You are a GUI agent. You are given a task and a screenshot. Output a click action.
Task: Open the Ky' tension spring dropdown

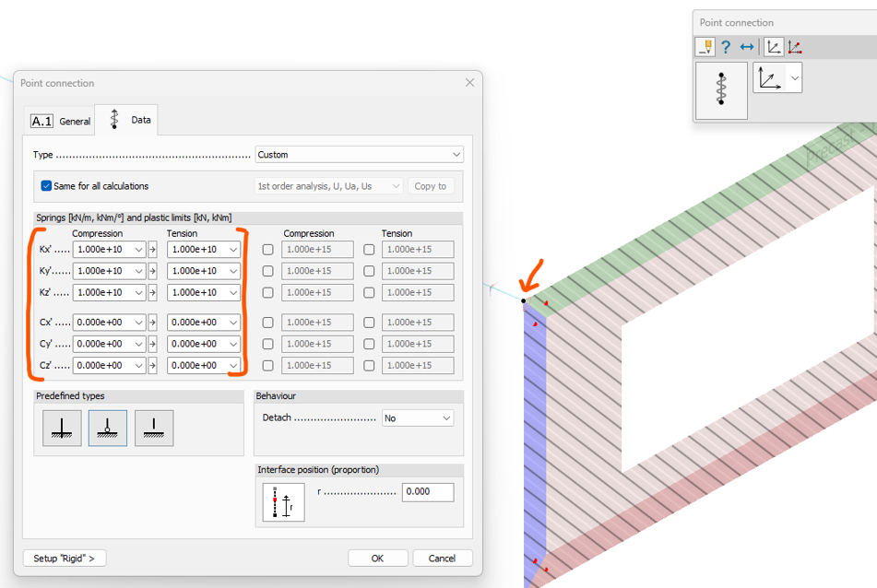[x=204, y=271]
